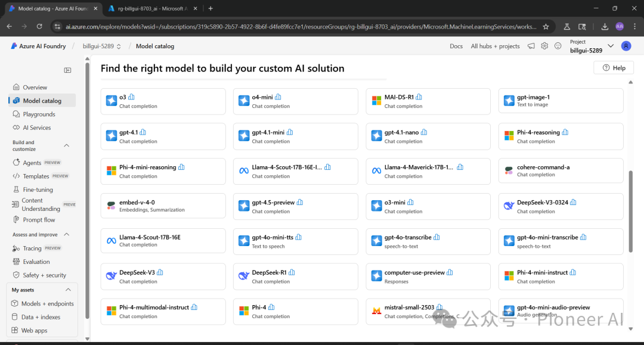
Task: Open the browser three-dot menu
Action: click(635, 27)
